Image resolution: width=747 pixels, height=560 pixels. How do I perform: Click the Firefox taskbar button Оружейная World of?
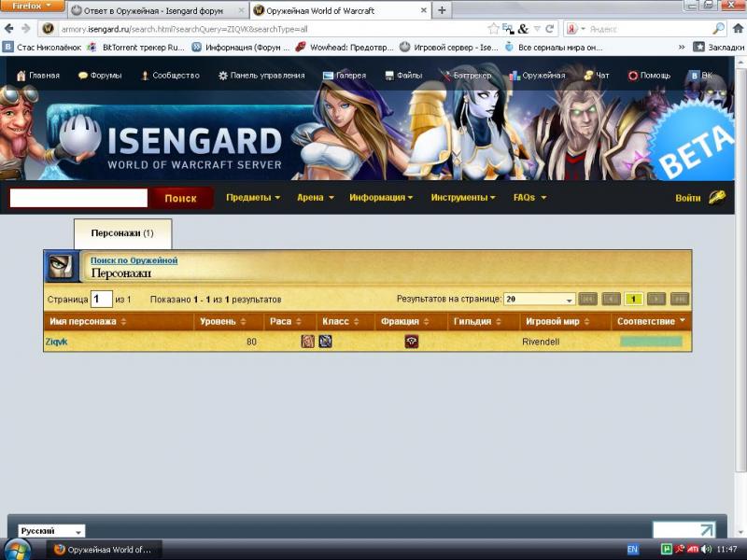105,550
